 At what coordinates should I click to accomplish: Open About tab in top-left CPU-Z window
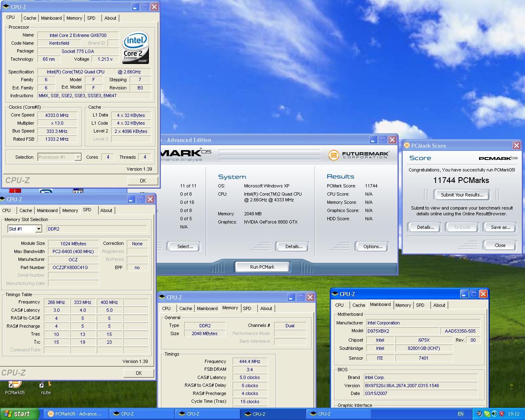click(x=110, y=18)
